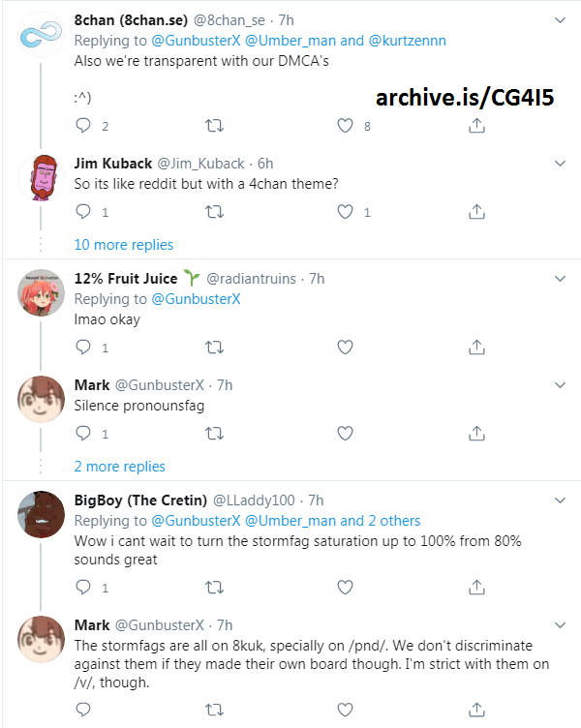Retweet BigBoy's stormfag saturation tweet
The image size is (581, 728).
(x=215, y=588)
